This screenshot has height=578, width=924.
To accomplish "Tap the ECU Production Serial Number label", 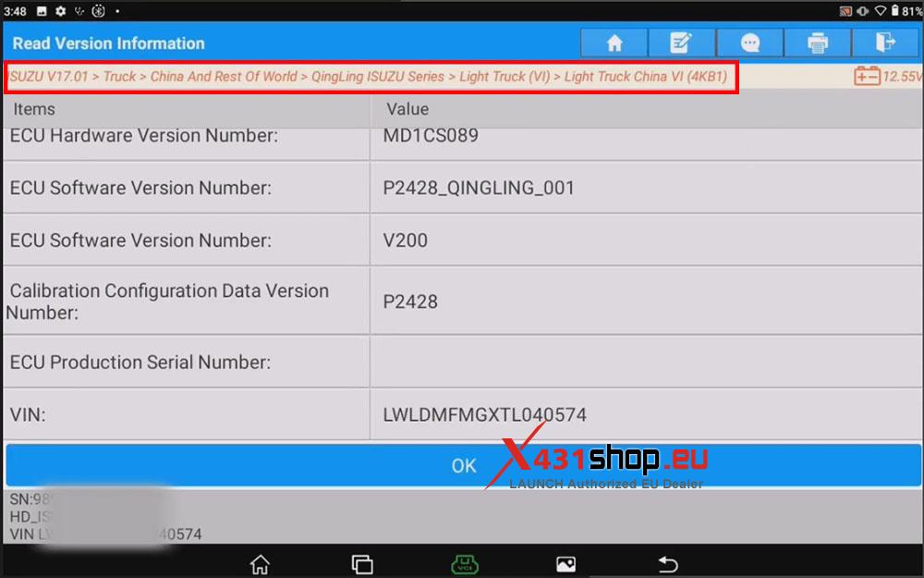I will point(140,362).
